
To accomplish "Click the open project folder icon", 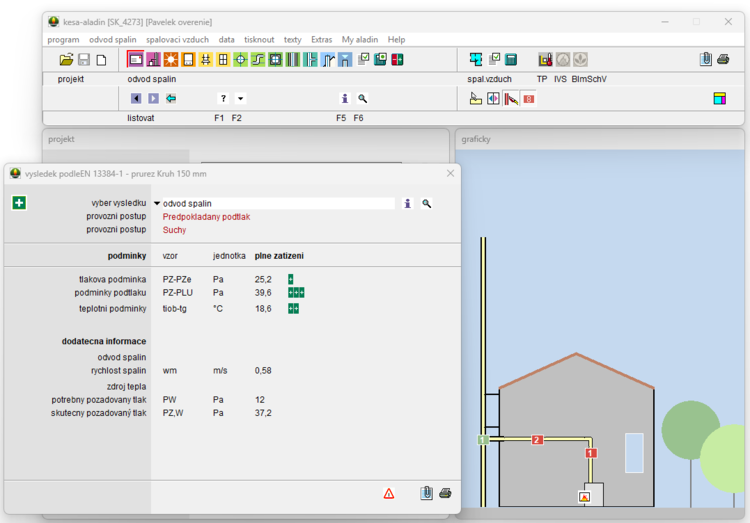I will [66, 60].
